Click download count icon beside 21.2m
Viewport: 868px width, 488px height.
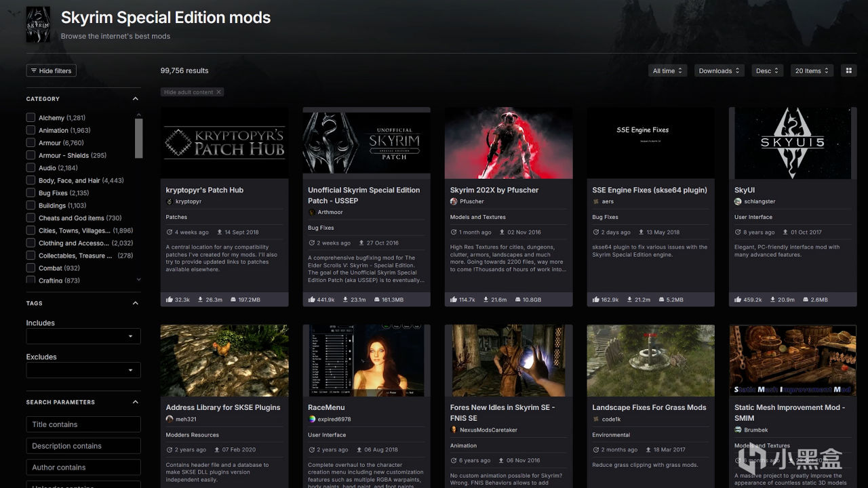(630, 299)
